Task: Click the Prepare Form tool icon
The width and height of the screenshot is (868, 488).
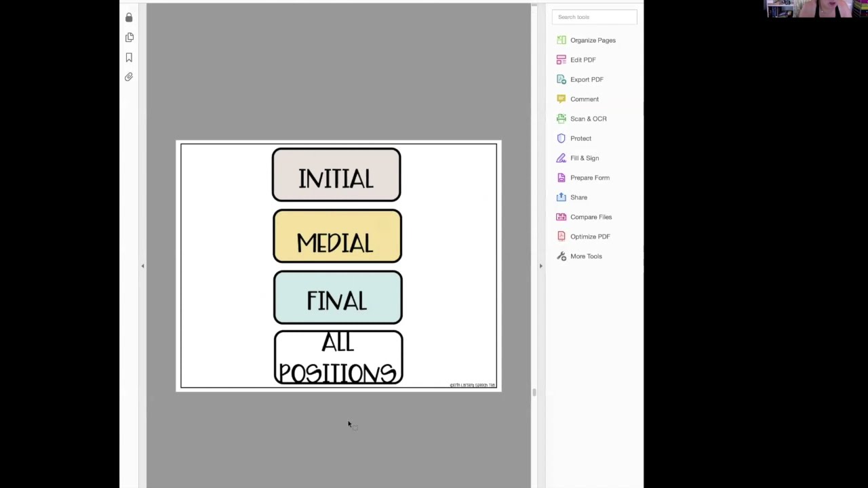Action: 561,178
